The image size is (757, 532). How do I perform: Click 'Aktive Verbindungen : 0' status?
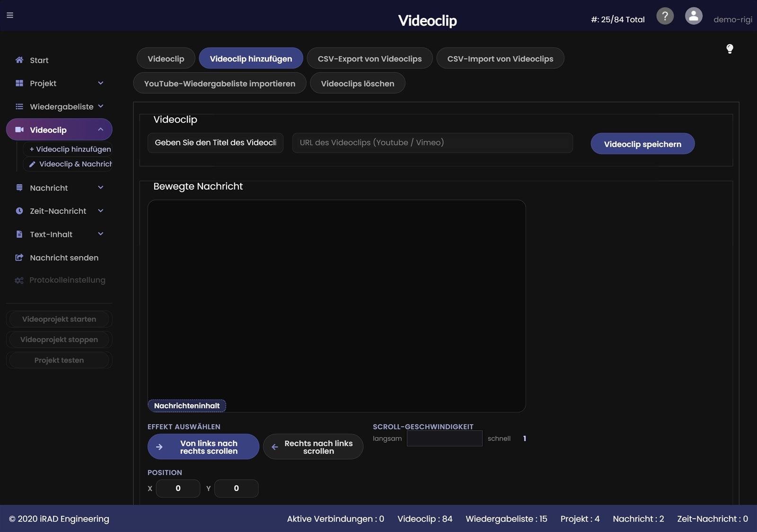[335, 519]
